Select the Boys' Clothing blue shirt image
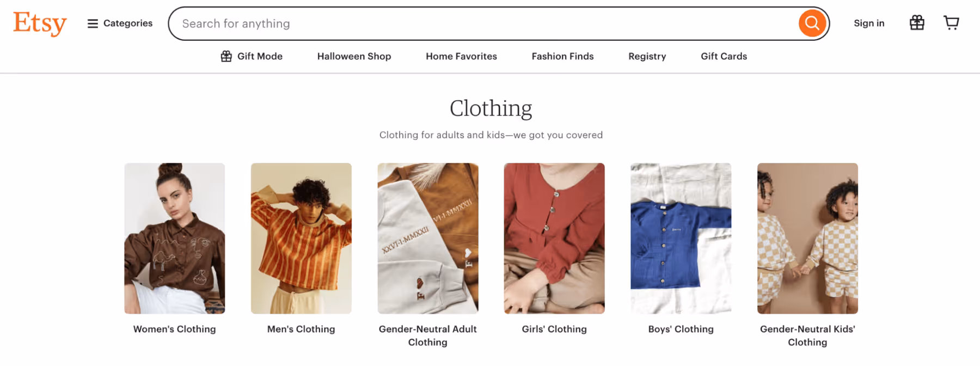980x366 pixels. (x=681, y=238)
